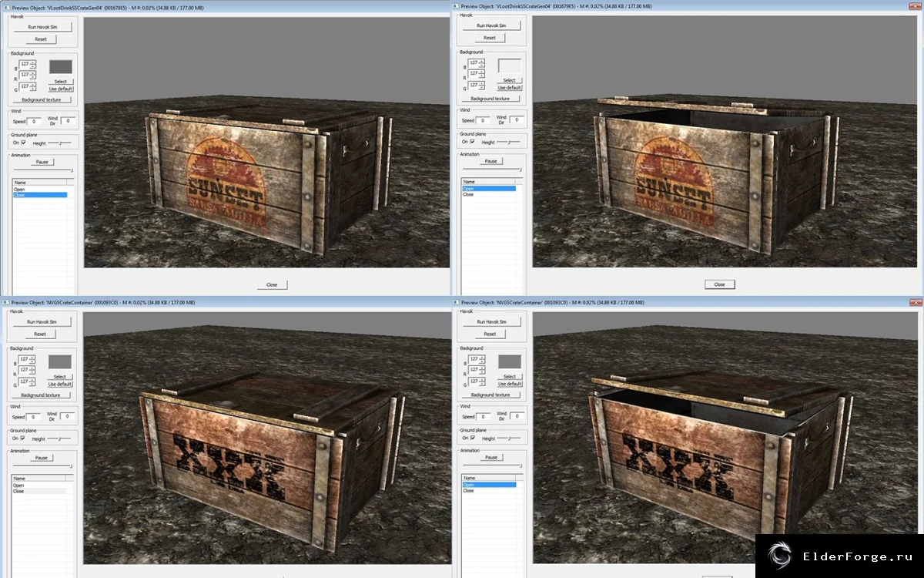
Task: Select background color in closed XXX crate window
Action: pyautogui.click(x=60, y=377)
